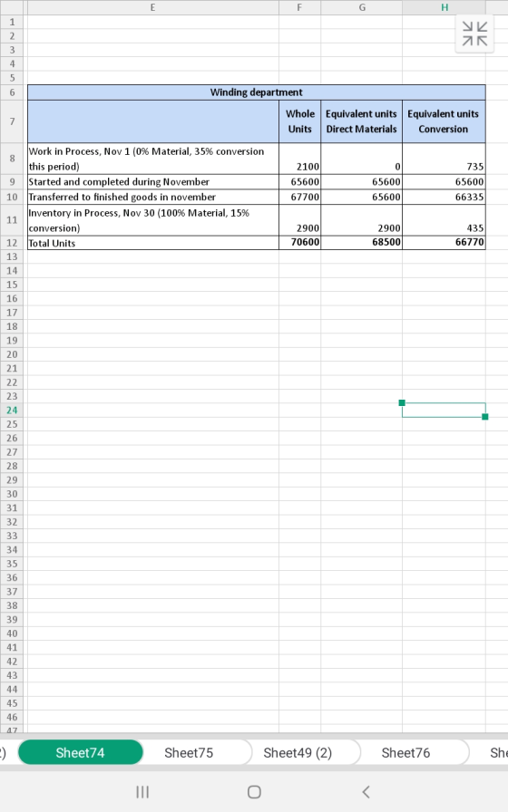Select Inventory in Process, Nov 30 cell
Viewport: 508px width, 812px height.
pyautogui.click(x=153, y=220)
